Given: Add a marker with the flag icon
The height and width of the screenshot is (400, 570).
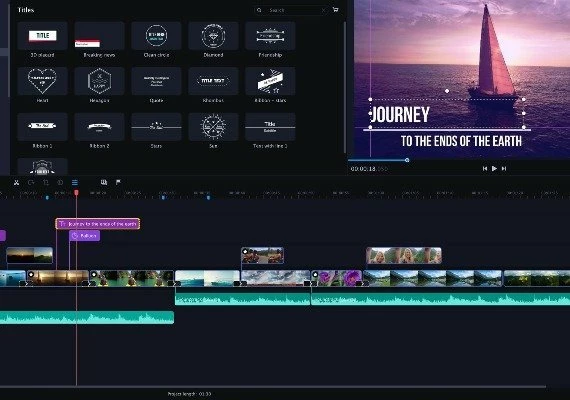Looking at the screenshot, I should click(x=118, y=182).
